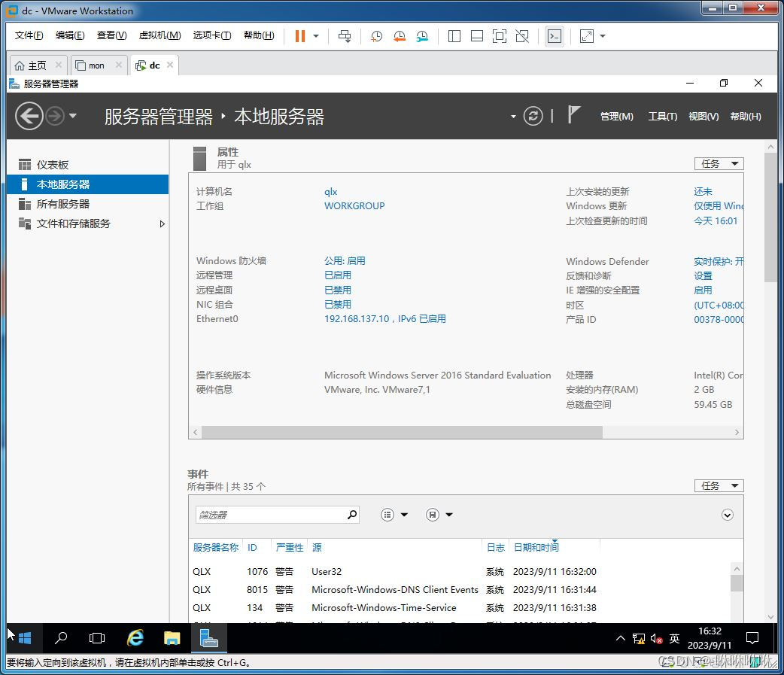This screenshot has height=675, width=784.
Task: Click the Server Manager back arrow button
Action: [x=29, y=116]
